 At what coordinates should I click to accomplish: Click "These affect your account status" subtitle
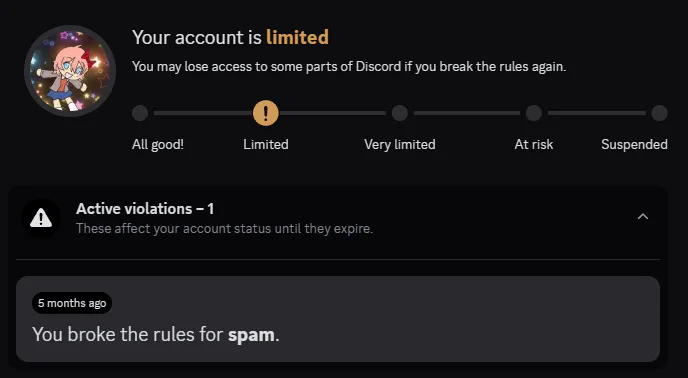point(224,229)
